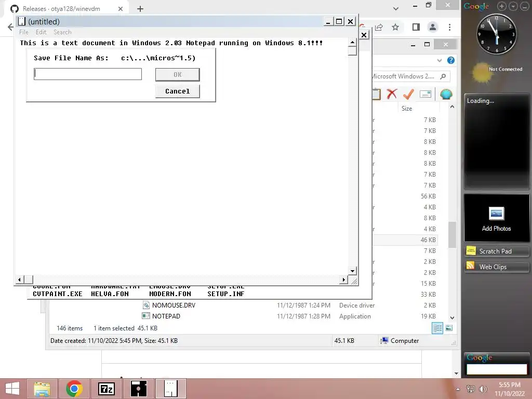
Task: Open Chrome from taskbar
Action: click(x=74, y=389)
